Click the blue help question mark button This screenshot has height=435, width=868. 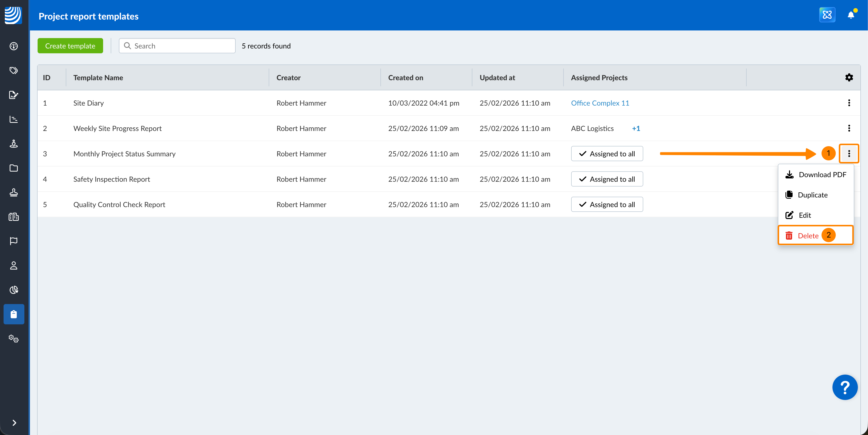(845, 387)
